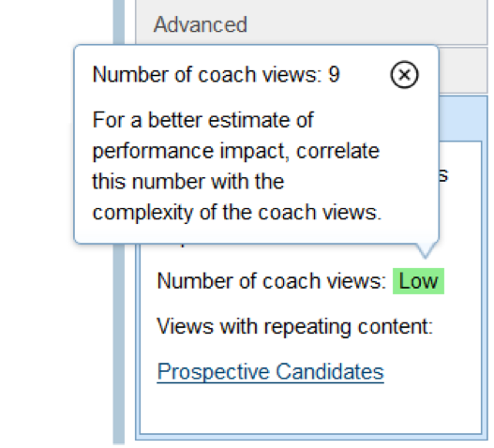Image resolution: width=494 pixels, height=448 pixels.
Task: Click the tooltip heading showing 9 coach views
Action: 217,75
